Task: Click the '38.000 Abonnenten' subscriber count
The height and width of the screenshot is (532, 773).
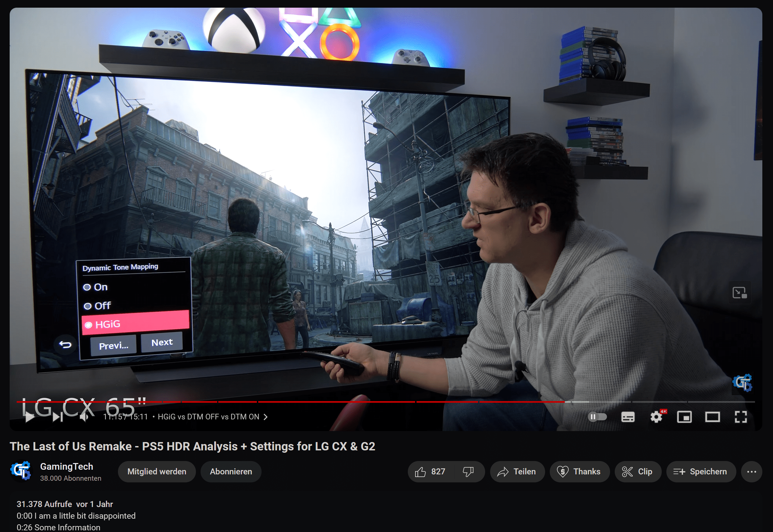Action: (71, 478)
